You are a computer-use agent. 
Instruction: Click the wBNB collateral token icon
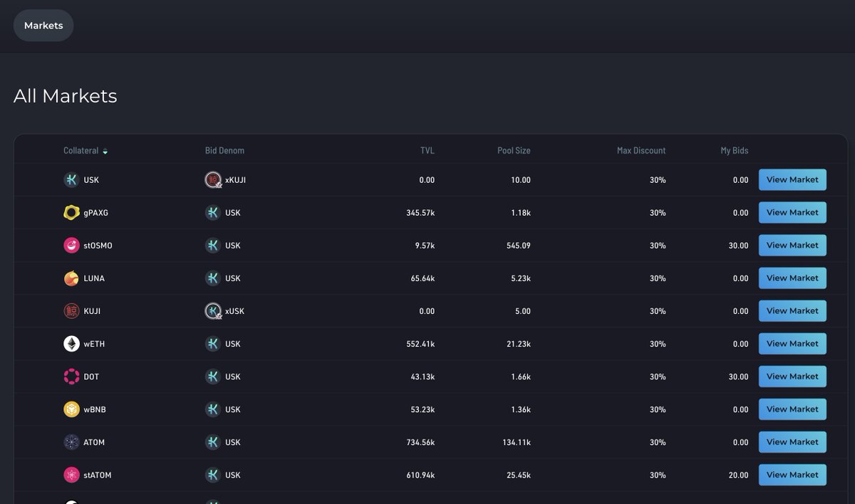tap(71, 409)
